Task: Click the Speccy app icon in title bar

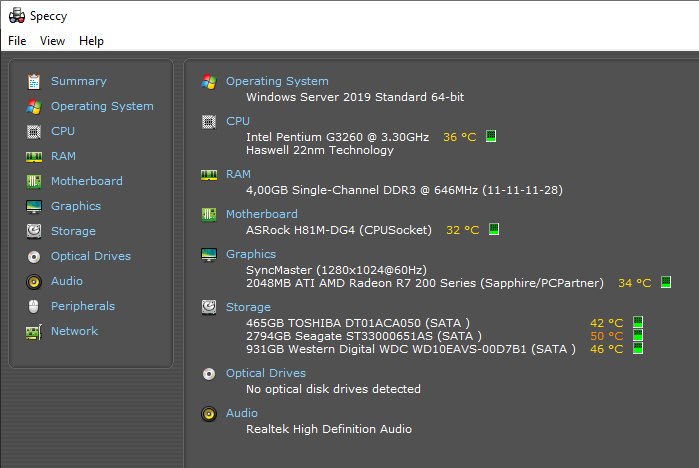Action: tap(17, 16)
